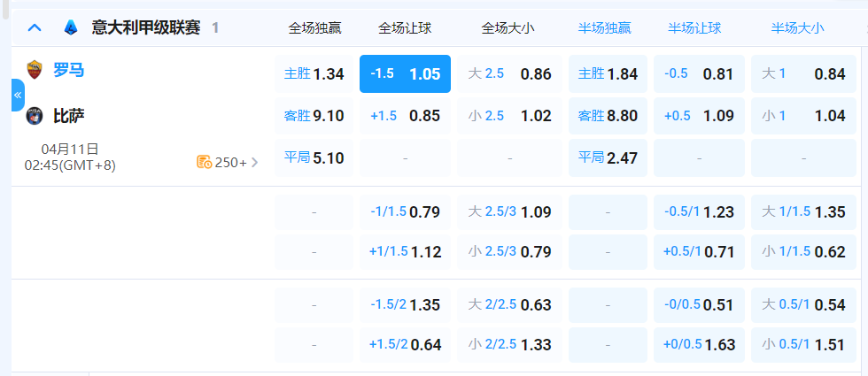Click the Pisa team crest icon

pos(35,116)
